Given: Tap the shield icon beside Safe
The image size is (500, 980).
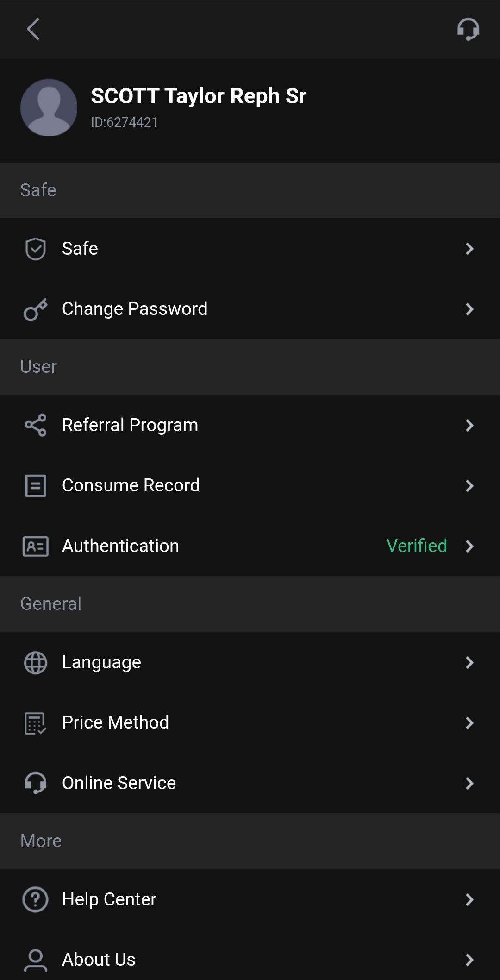Looking at the screenshot, I should [x=35, y=249].
